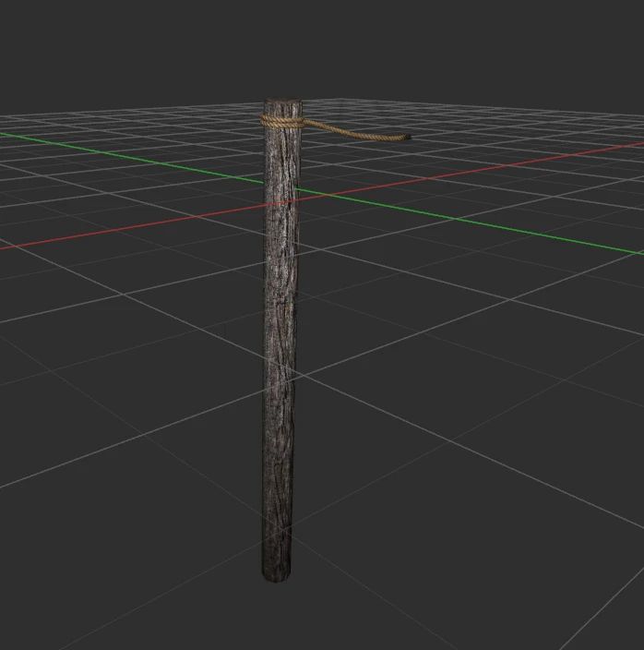Screen dimensions: 644x650
Task: Click the green axis line right of post
Action: coord(461,221)
